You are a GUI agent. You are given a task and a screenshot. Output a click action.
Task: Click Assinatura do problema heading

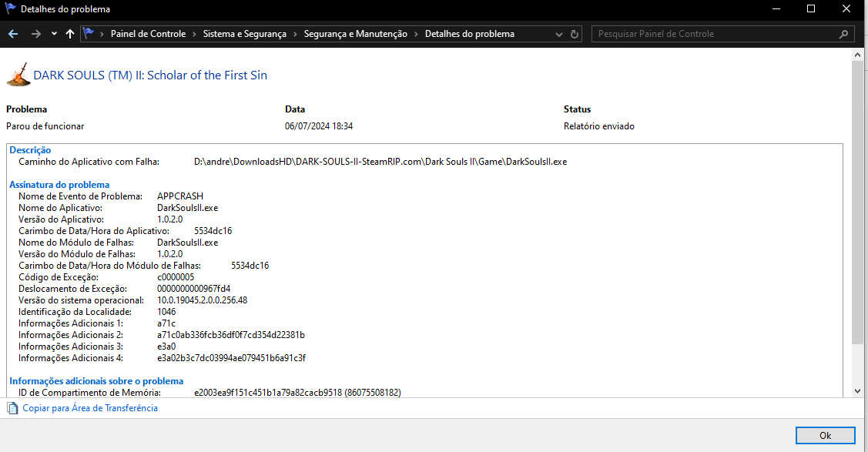coord(59,185)
